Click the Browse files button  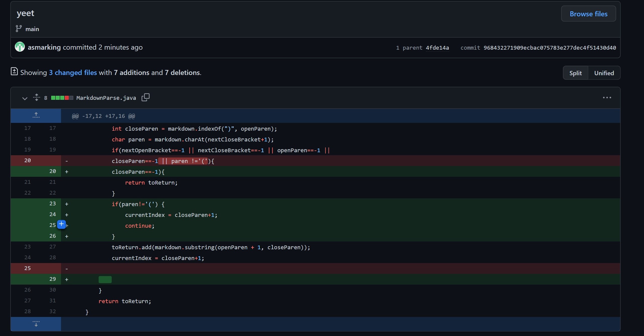tap(588, 14)
